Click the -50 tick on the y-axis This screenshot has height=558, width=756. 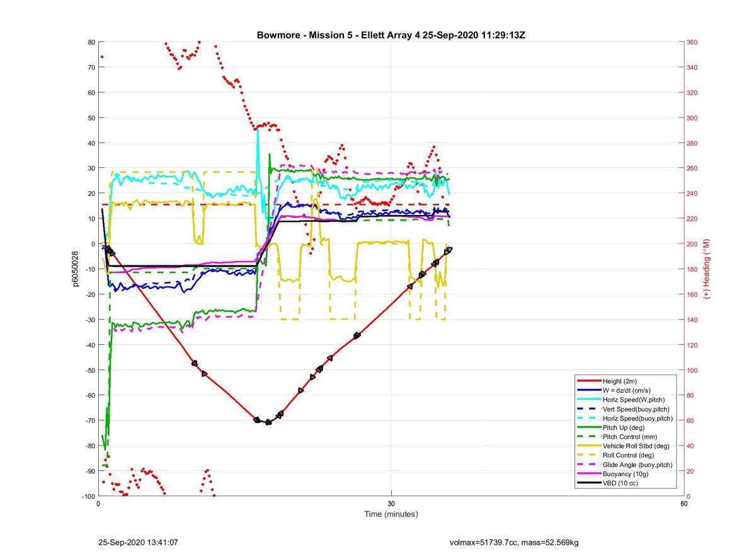pos(89,370)
